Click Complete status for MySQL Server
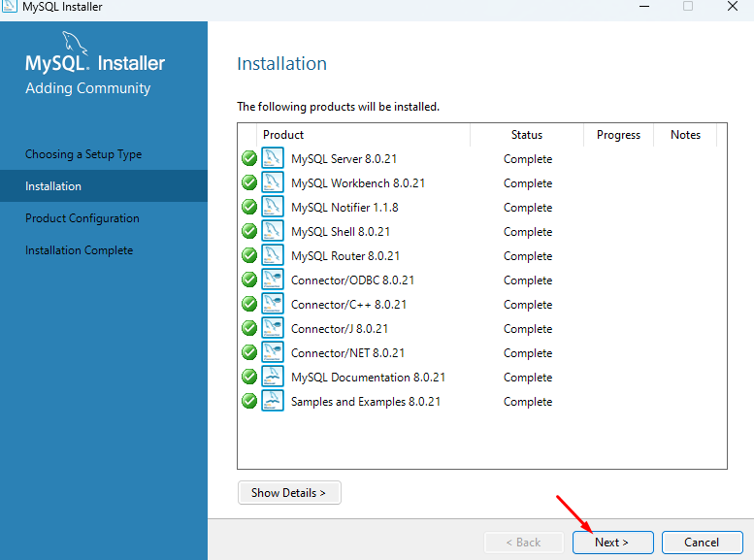 (528, 159)
